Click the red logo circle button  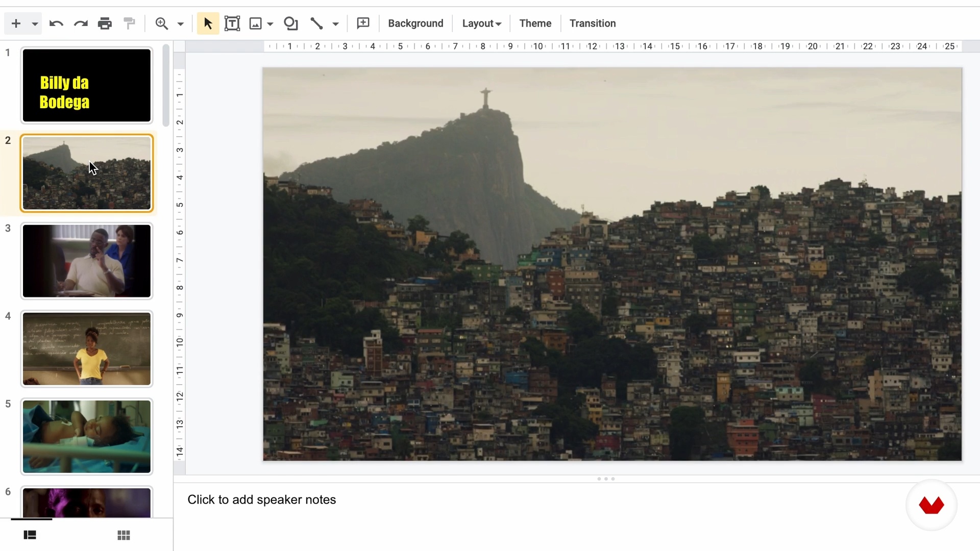(932, 505)
